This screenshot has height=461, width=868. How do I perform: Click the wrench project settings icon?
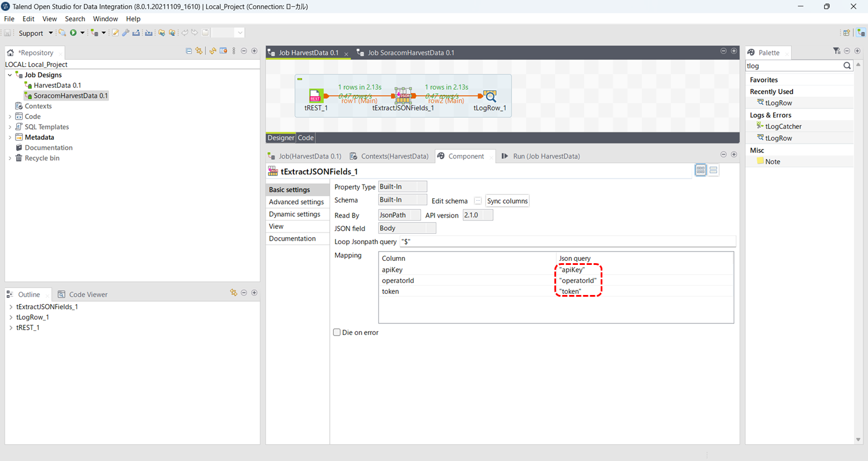coord(126,33)
